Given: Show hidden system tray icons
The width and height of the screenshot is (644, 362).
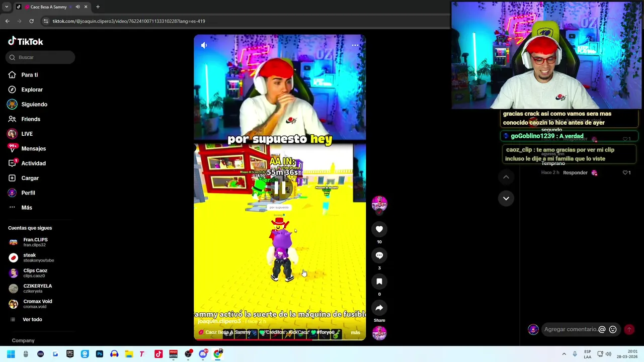Looking at the screenshot, I should click(x=564, y=354).
